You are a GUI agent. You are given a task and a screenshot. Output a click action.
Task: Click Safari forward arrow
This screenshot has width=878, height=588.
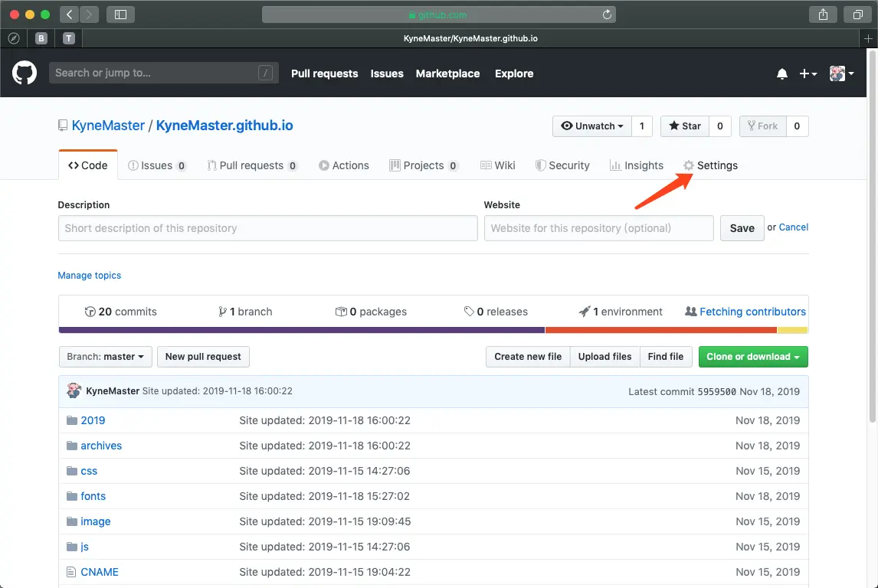89,15
